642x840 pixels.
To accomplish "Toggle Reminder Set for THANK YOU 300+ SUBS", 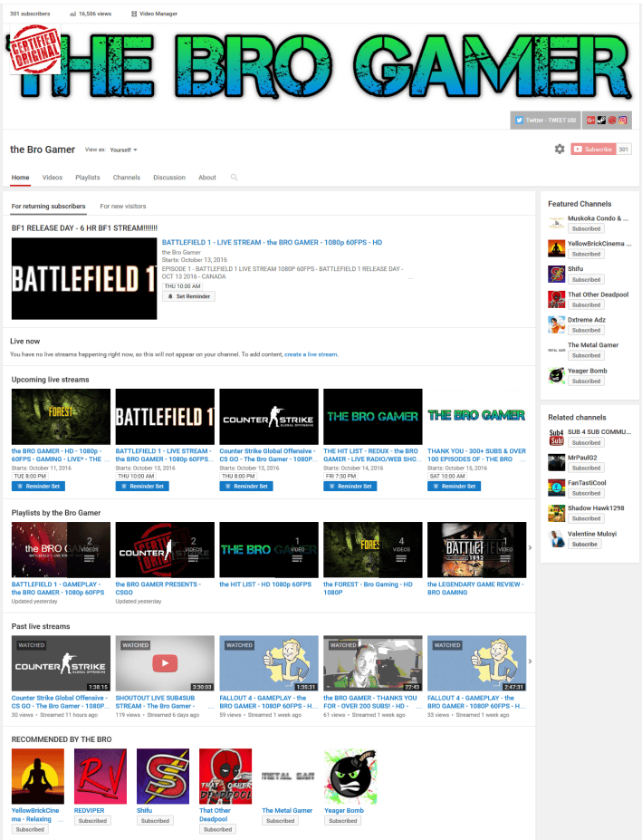I will [454, 486].
